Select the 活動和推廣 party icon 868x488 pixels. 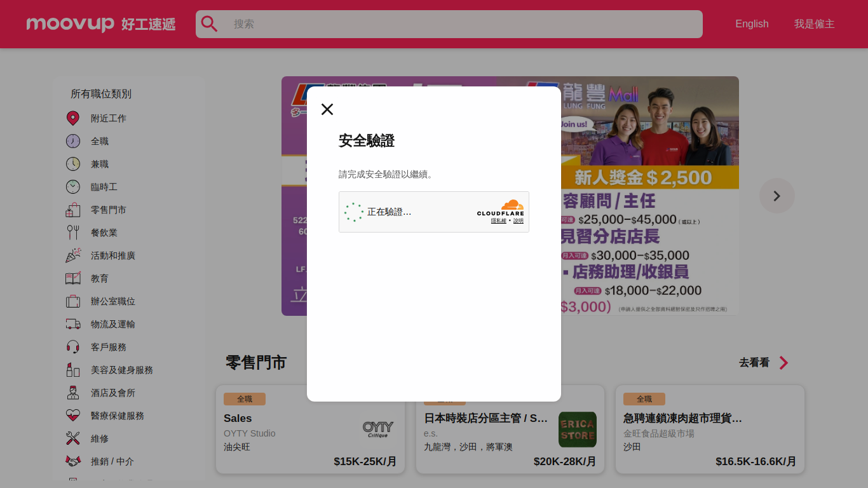[x=73, y=255]
